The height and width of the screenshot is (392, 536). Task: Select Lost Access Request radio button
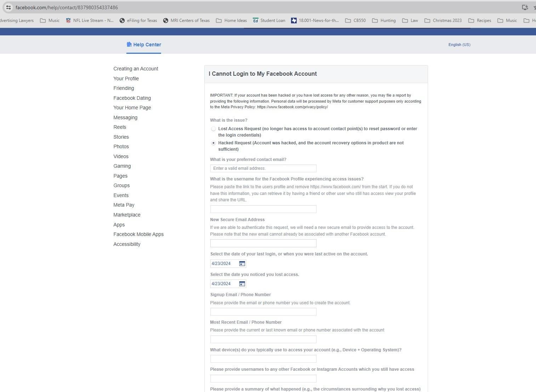[213, 129]
